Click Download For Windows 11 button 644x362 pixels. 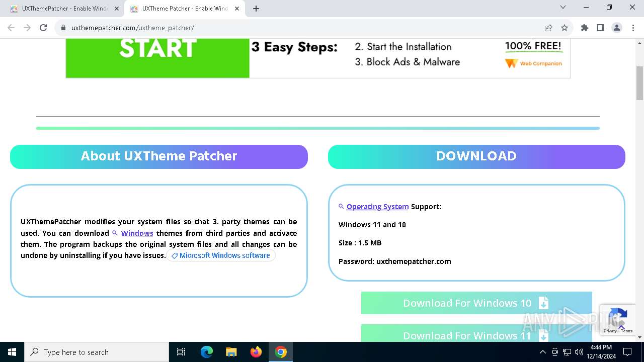476,334
